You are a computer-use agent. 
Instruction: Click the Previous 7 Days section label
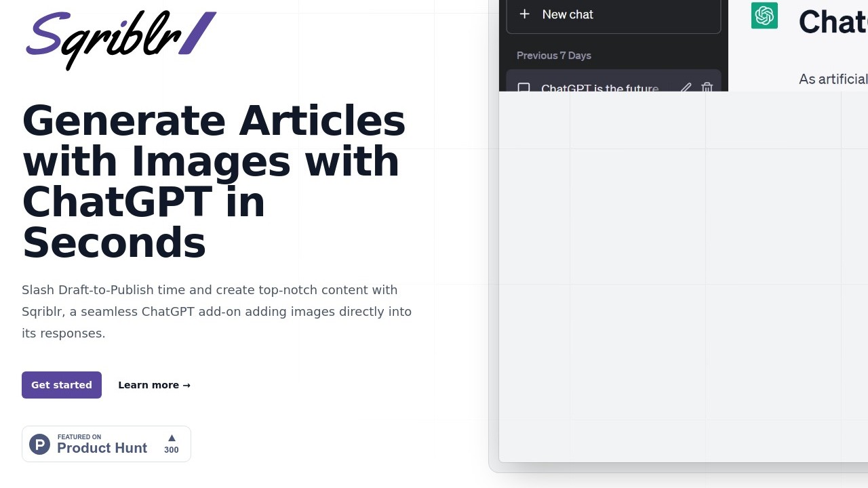coord(553,56)
